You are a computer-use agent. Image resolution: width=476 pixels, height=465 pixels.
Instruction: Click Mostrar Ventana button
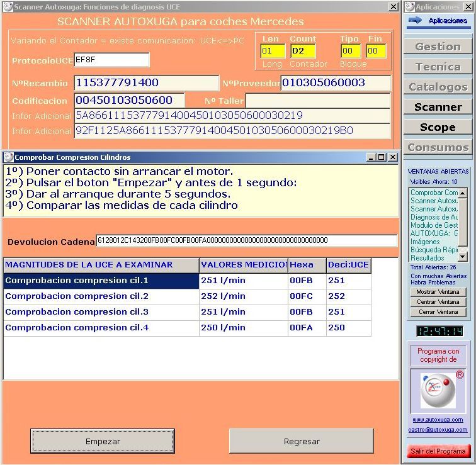[438, 292]
